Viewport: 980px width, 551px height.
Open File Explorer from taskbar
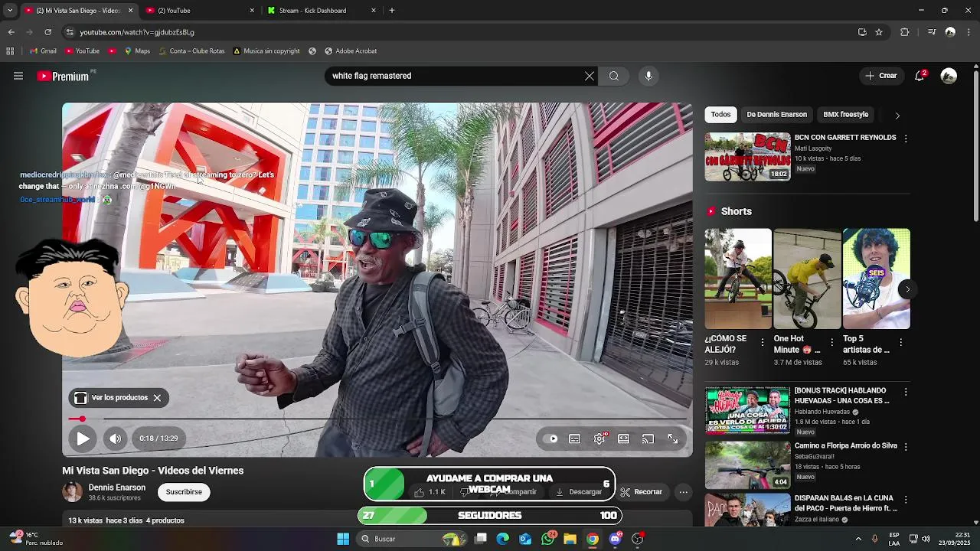(x=570, y=539)
